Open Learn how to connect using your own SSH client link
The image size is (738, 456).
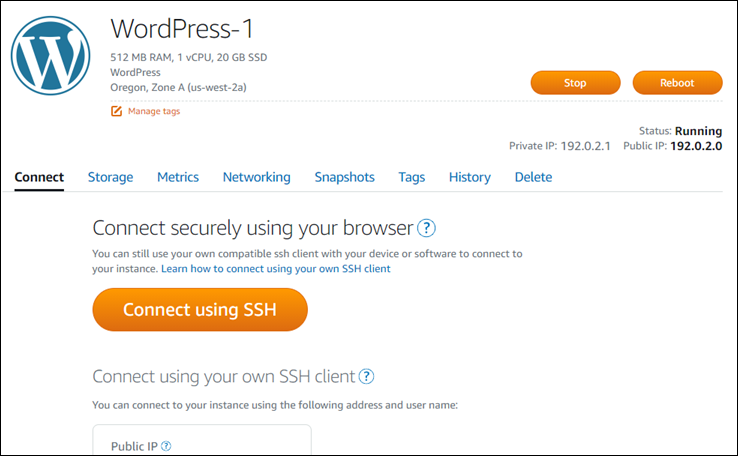coord(276,269)
